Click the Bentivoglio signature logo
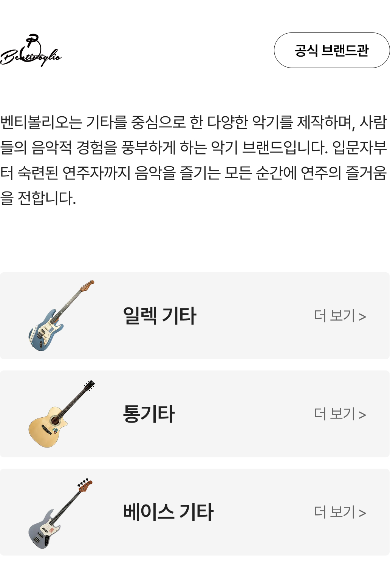Image resolution: width=390 pixels, height=588 pixels. point(31,51)
